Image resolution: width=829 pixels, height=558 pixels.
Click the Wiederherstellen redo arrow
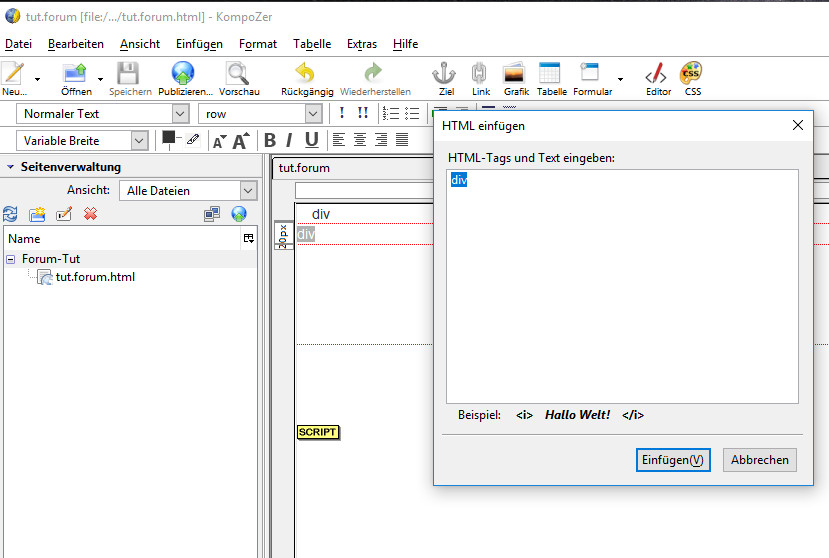[373, 72]
